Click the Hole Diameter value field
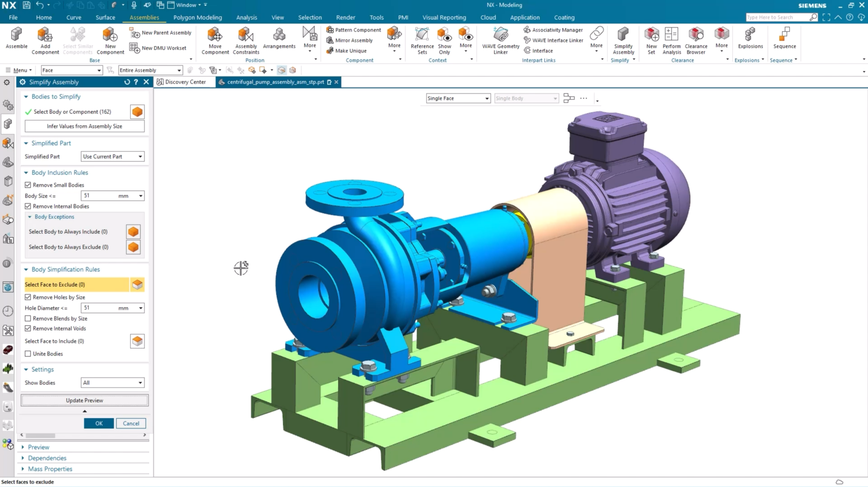 tap(100, 308)
